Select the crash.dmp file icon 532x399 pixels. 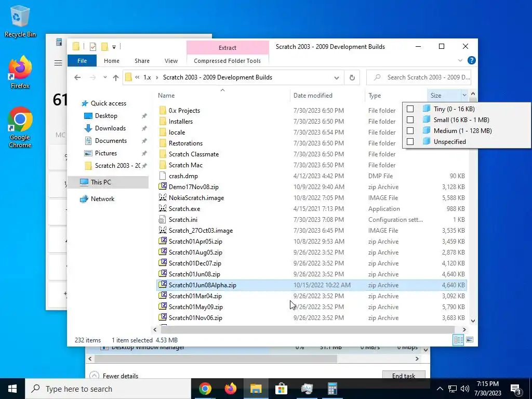(x=163, y=176)
